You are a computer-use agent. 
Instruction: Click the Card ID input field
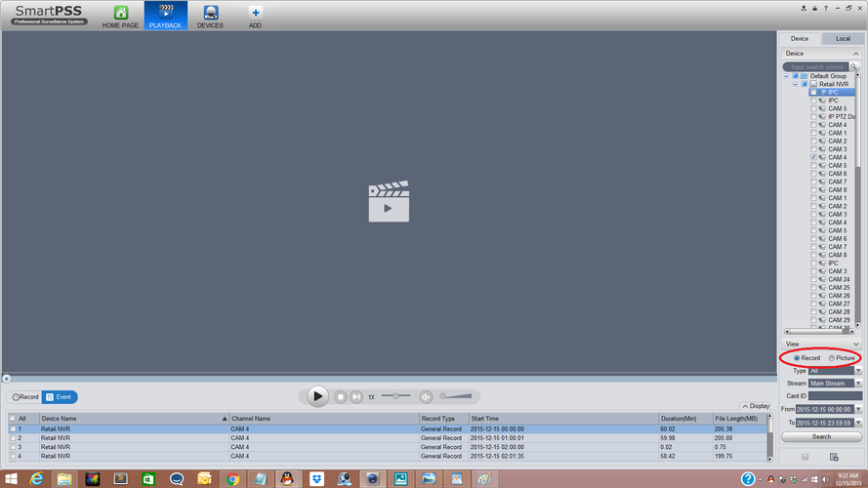[835, 396]
